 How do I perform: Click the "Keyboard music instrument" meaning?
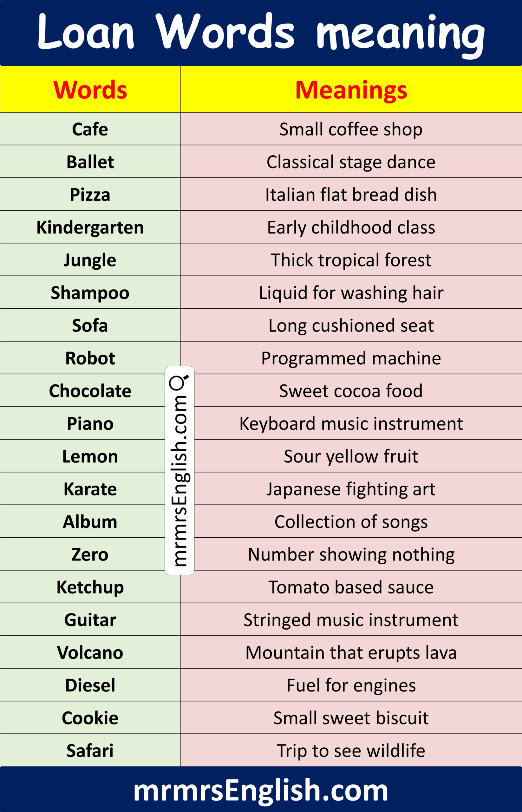351,423
